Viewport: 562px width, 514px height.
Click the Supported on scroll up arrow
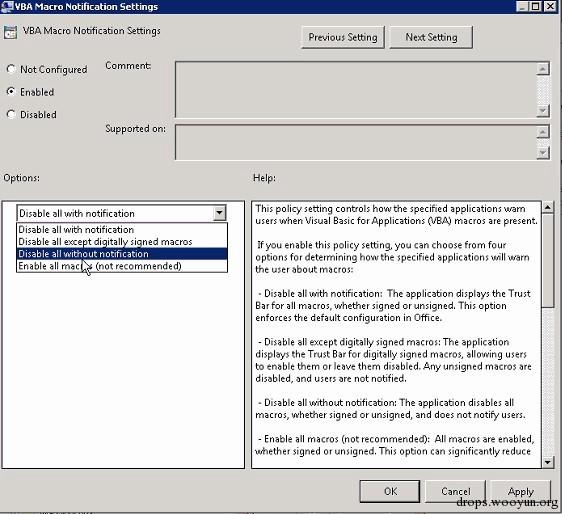(x=543, y=132)
